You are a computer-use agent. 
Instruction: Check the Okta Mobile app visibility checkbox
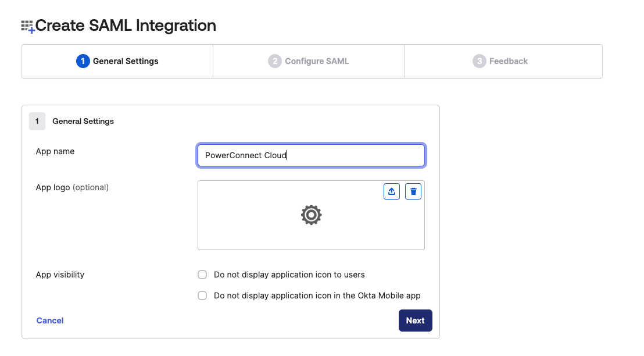pos(202,296)
